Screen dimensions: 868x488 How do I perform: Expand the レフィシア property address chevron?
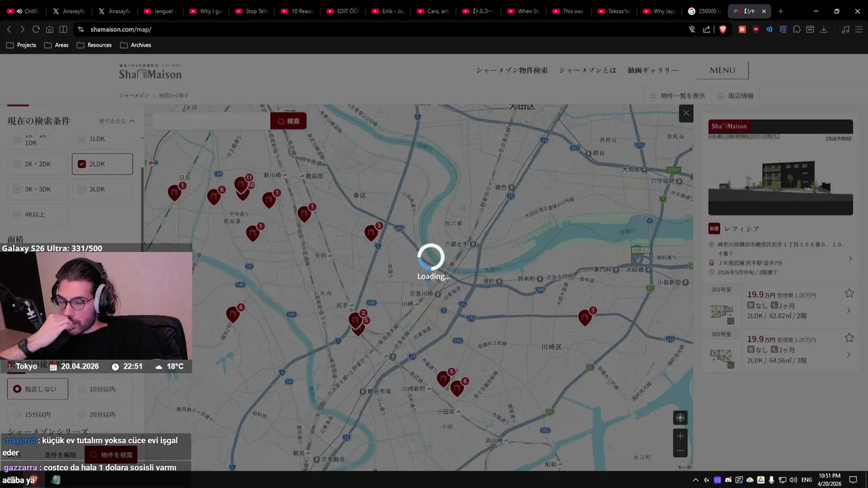coord(850,258)
